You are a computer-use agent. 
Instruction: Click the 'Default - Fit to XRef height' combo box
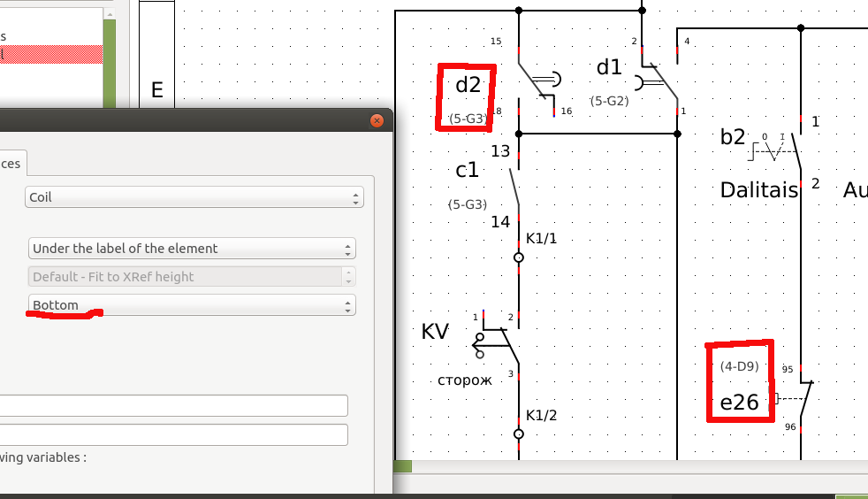(x=192, y=277)
